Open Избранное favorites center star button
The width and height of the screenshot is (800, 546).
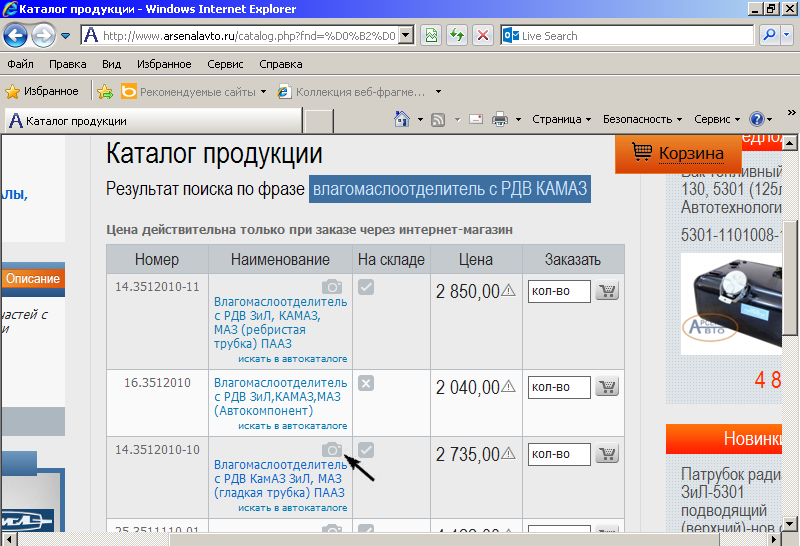42,91
